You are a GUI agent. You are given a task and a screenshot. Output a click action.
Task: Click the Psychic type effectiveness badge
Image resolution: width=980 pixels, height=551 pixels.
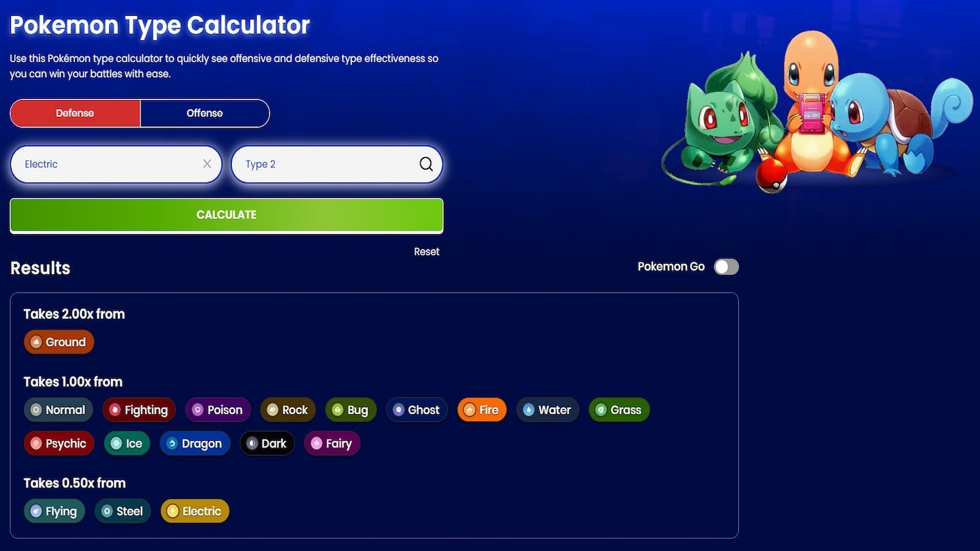pyautogui.click(x=59, y=443)
